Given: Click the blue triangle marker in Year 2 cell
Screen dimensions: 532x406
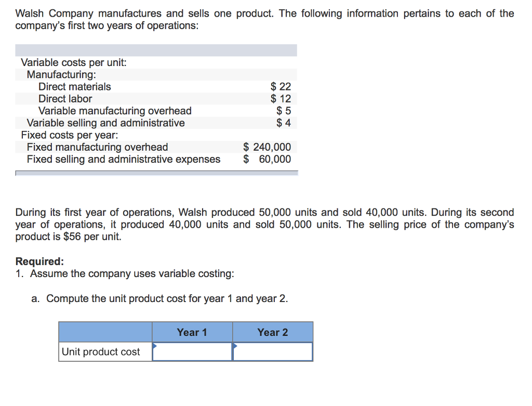Looking at the screenshot, I should [235, 345].
